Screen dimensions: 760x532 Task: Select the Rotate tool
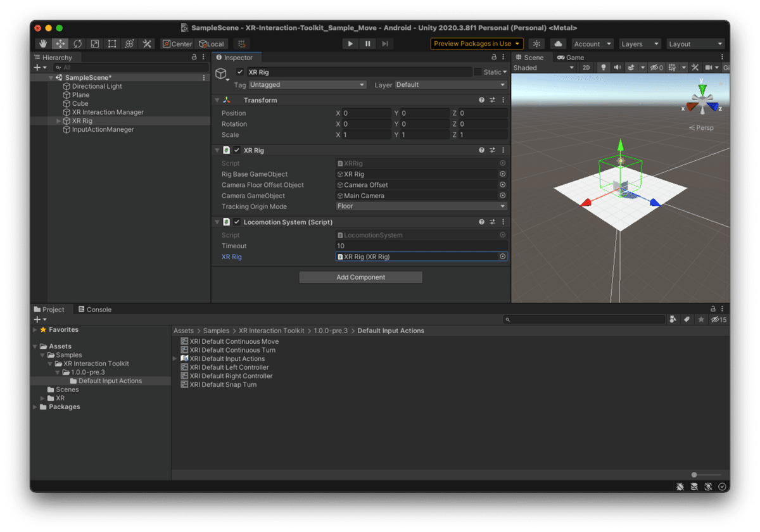[x=77, y=44]
